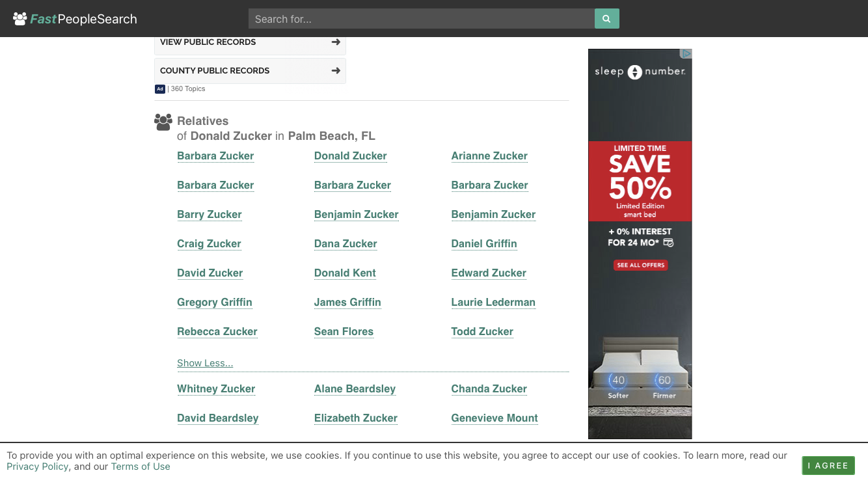The height and width of the screenshot is (488, 868).
Task: Collapse the relatives list with Show Less
Action: pyautogui.click(x=205, y=363)
